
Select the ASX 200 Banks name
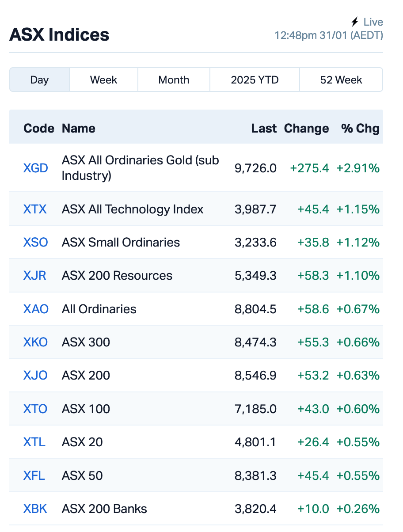click(x=104, y=509)
